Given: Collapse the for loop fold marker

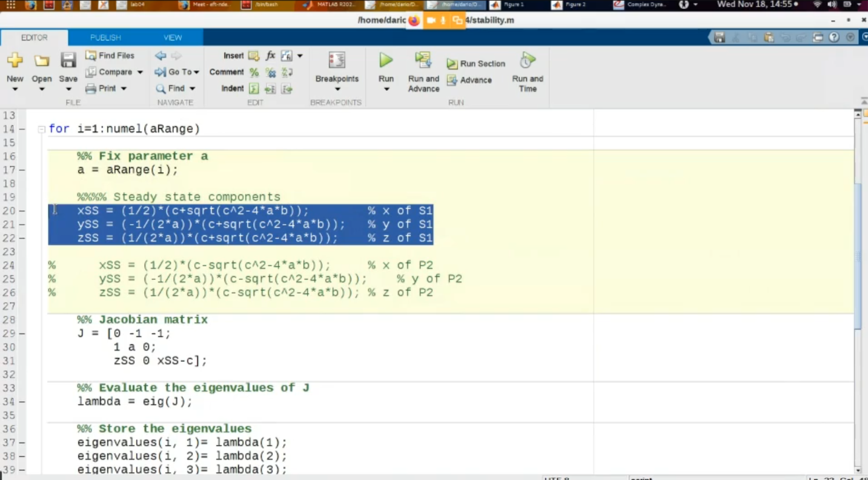Looking at the screenshot, I should 41,129.
